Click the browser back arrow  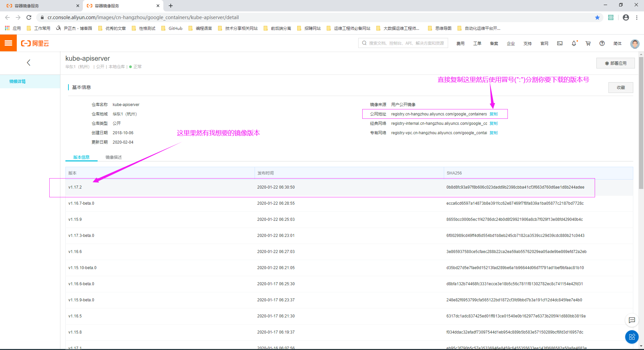pyautogui.click(x=7, y=17)
